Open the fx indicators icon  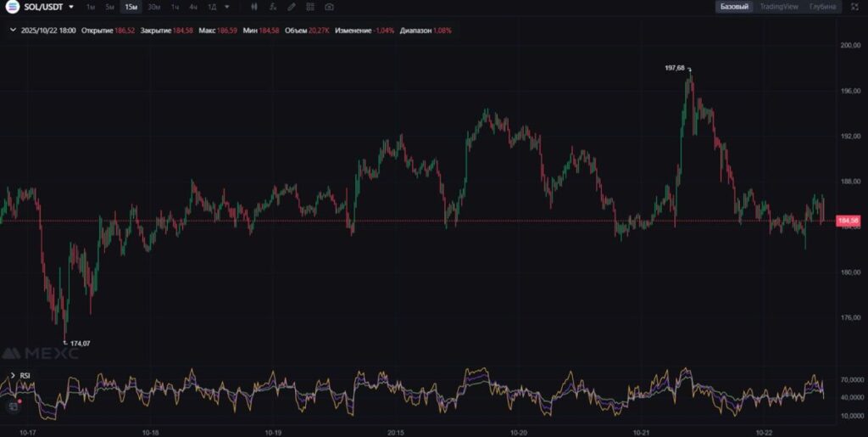(x=273, y=7)
